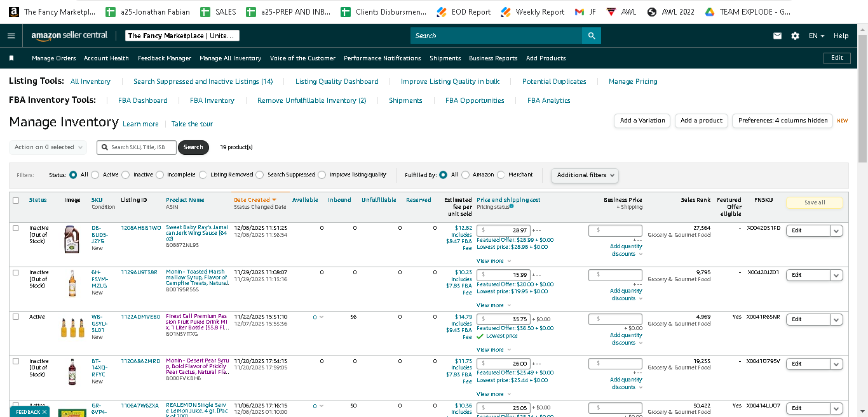The height and width of the screenshot is (417, 868).
Task: Select Fulfilled By Amazon radio button
Action: [466, 175]
